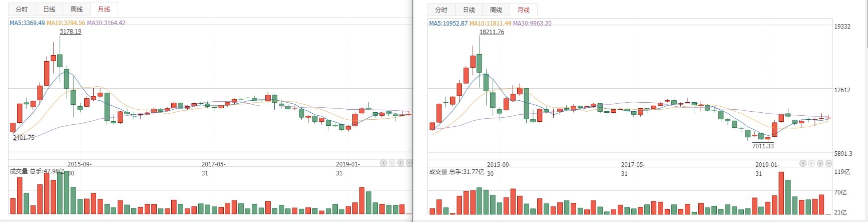
Task: Switch right chart to 周线 tab
Action: (496, 10)
